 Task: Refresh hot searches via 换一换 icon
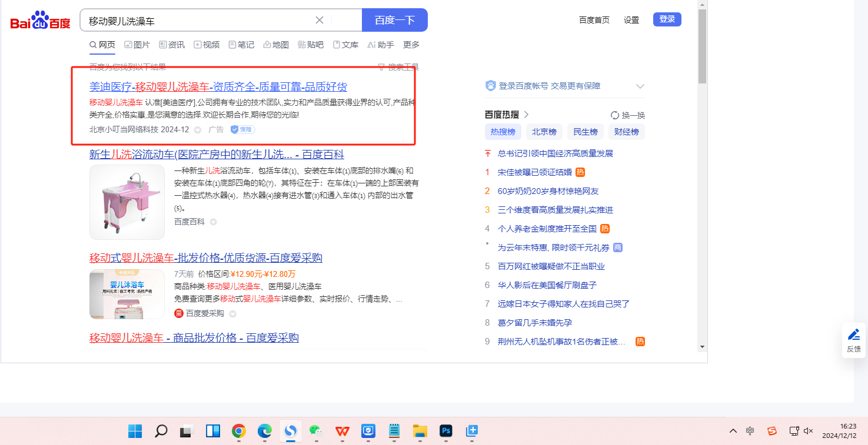[615, 115]
